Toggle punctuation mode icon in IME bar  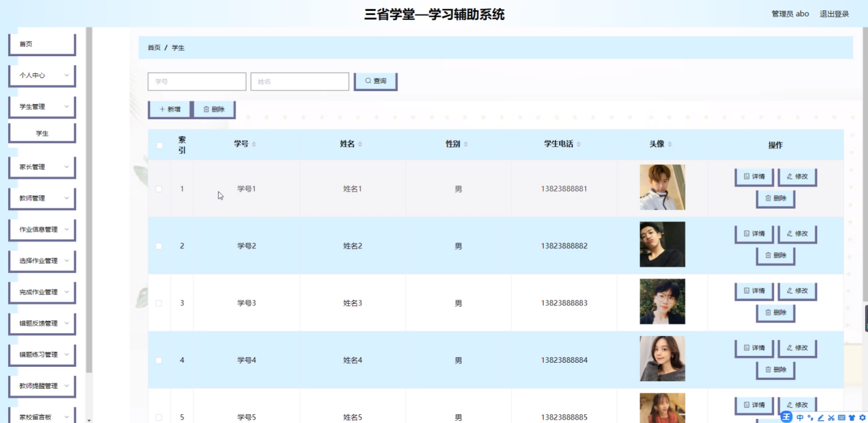(x=810, y=418)
